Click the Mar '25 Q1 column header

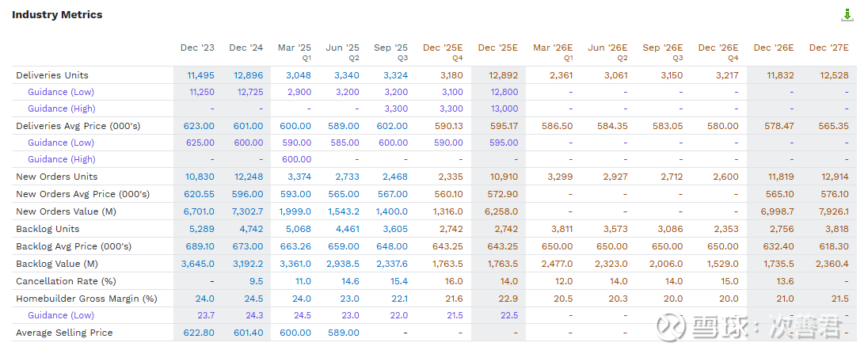tap(295, 51)
